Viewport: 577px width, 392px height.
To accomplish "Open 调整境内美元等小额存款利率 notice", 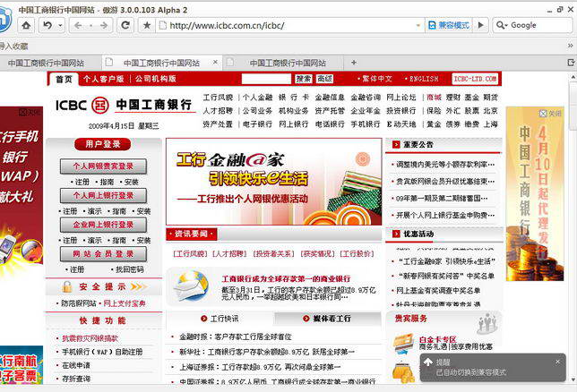I will [x=445, y=165].
